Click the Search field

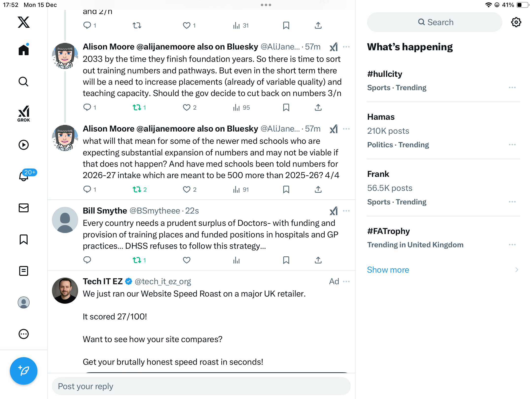click(x=435, y=22)
